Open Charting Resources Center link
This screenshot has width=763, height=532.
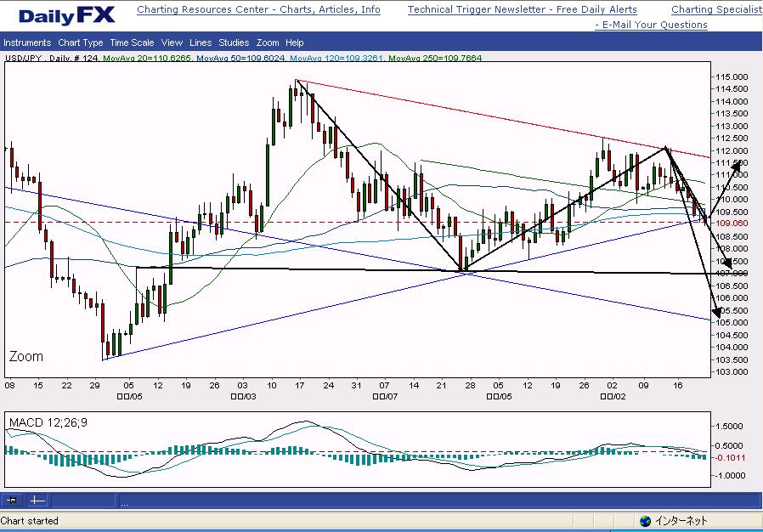pos(258,10)
